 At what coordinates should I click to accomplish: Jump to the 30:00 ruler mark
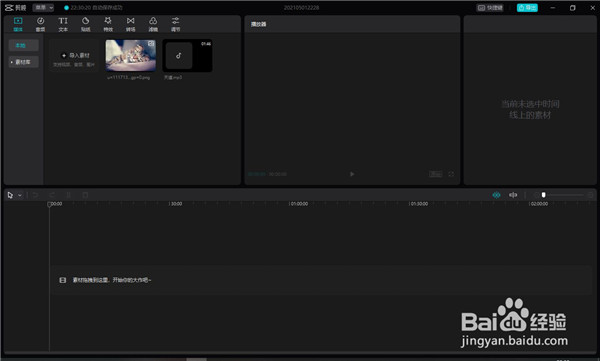(x=176, y=204)
